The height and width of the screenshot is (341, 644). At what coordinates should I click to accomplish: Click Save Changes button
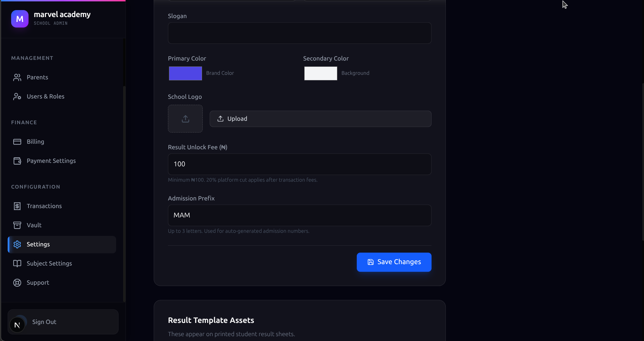click(394, 262)
